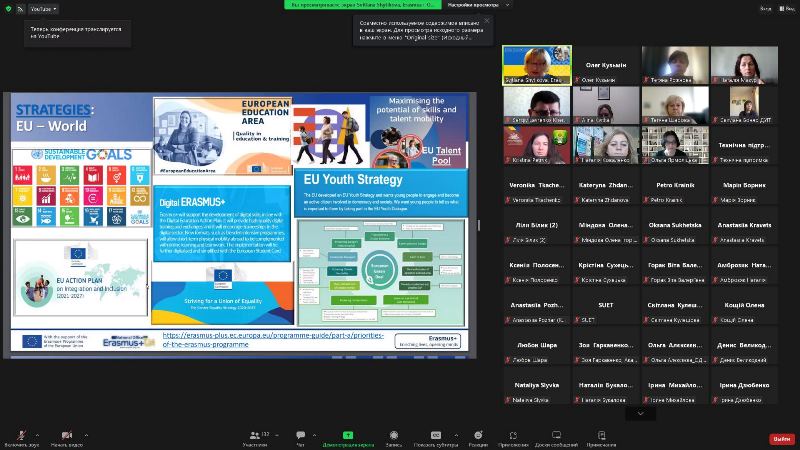Viewport: 800px width, 450px height.
Task: Select Svitlana Shytikova's video thumbnail
Action: (536, 65)
